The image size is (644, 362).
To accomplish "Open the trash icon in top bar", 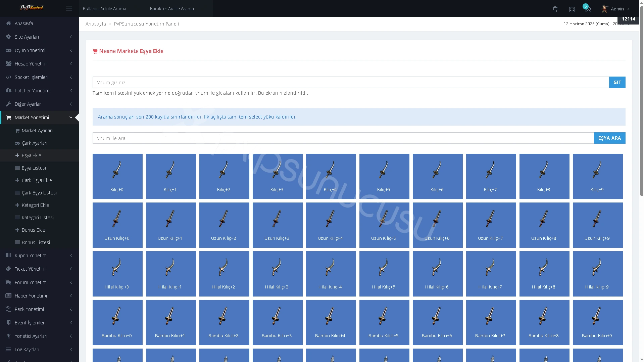I will coord(555,9).
